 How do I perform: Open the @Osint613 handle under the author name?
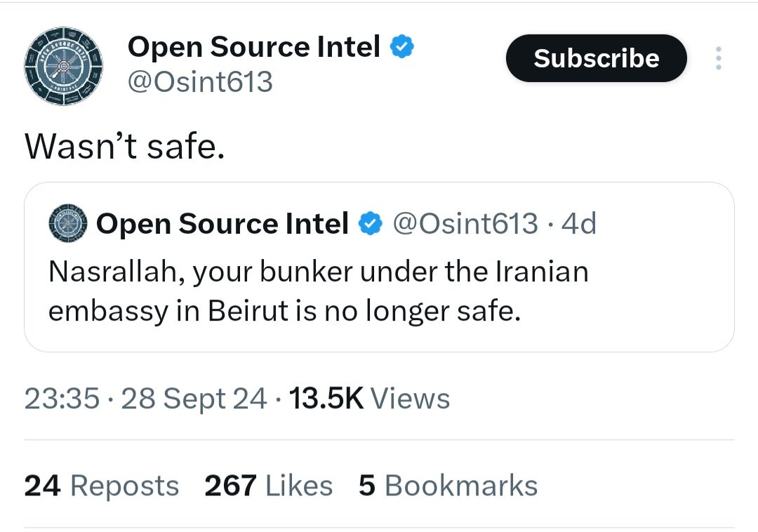(200, 81)
